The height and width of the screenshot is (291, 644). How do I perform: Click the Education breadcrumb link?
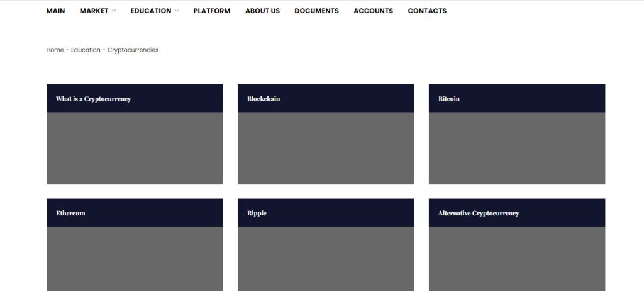pyautogui.click(x=86, y=50)
